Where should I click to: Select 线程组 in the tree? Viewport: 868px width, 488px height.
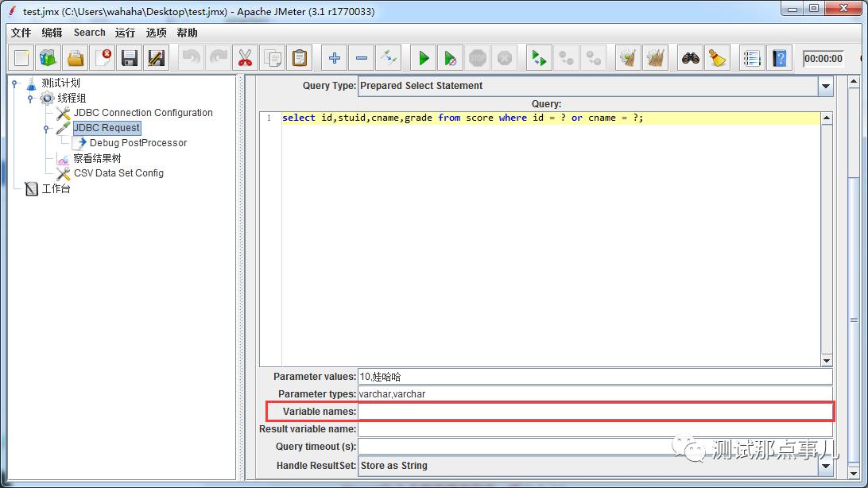[72, 98]
